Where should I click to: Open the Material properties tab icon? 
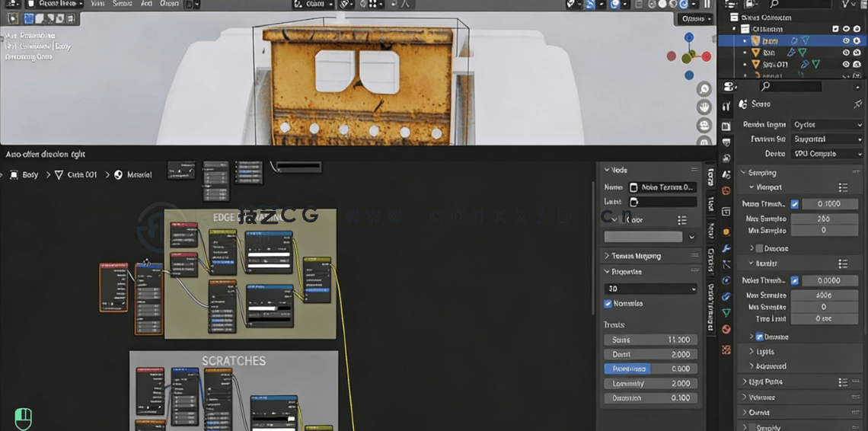point(726,329)
